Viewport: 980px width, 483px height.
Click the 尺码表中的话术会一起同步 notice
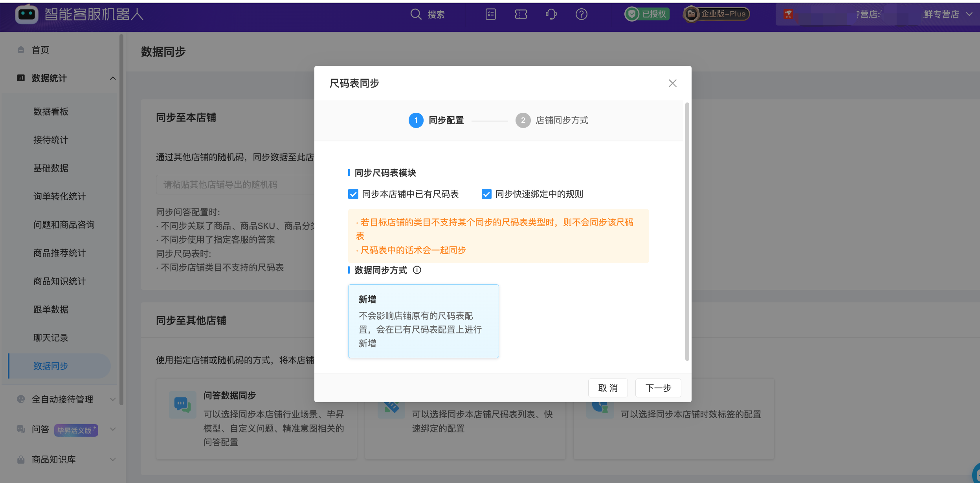(x=411, y=250)
